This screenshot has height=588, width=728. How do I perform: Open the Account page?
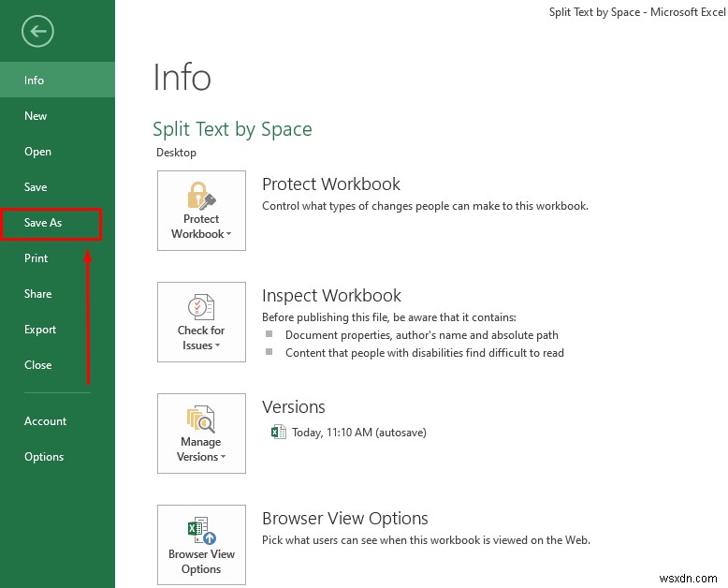pyautogui.click(x=57, y=421)
